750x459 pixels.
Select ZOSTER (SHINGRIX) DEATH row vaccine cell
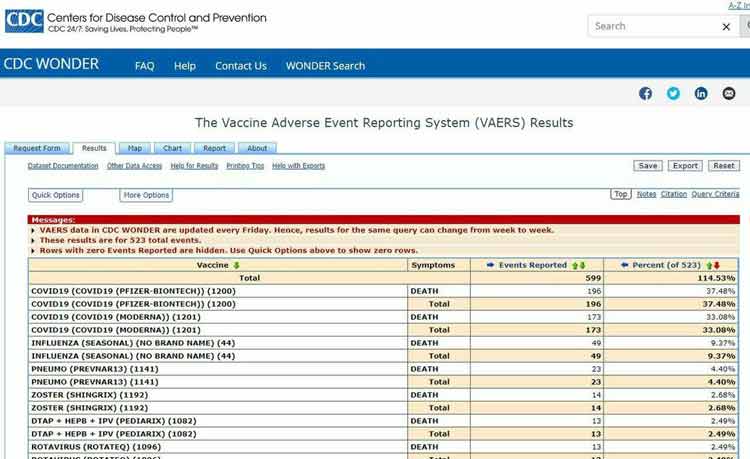(x=218, y=395)
